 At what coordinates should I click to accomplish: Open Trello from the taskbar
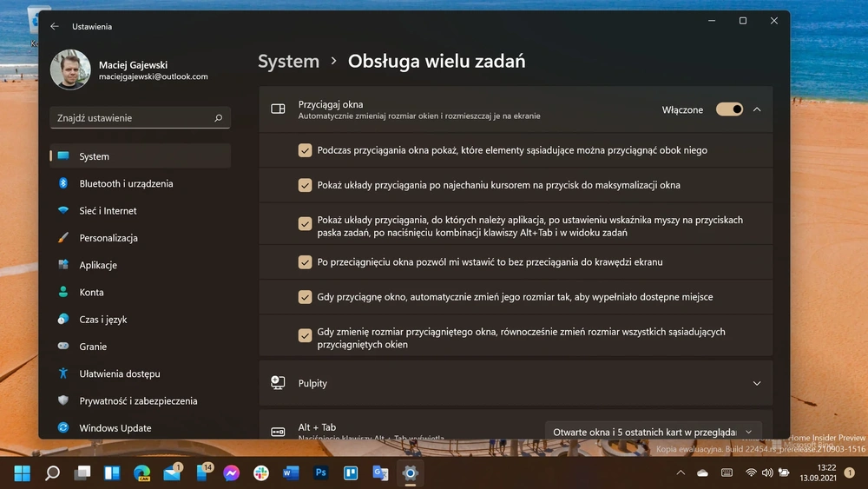click(351, 473)
